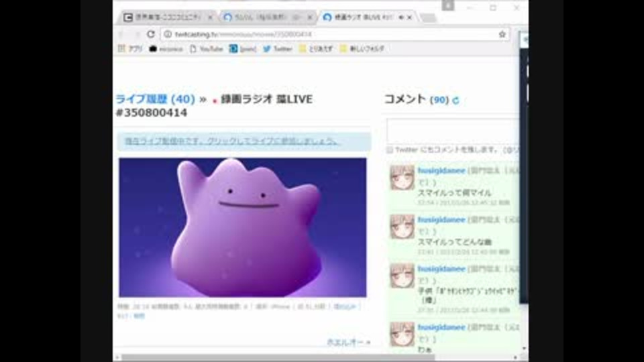Go back with the browser back arrow
Image resolution: width=644 pixels, height=362 pixels.
[x=121, y=34]
